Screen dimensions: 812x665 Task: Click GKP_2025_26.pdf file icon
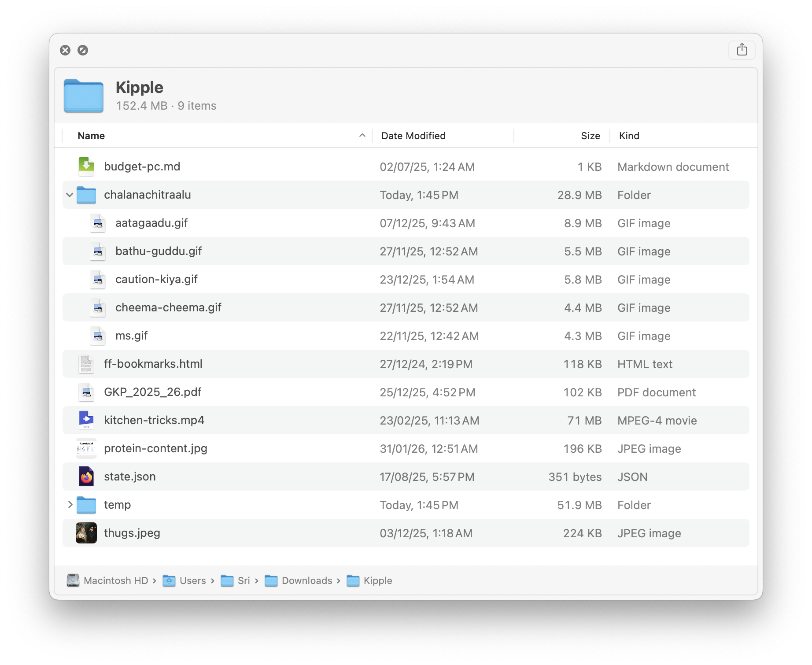[x=86, y=392]
